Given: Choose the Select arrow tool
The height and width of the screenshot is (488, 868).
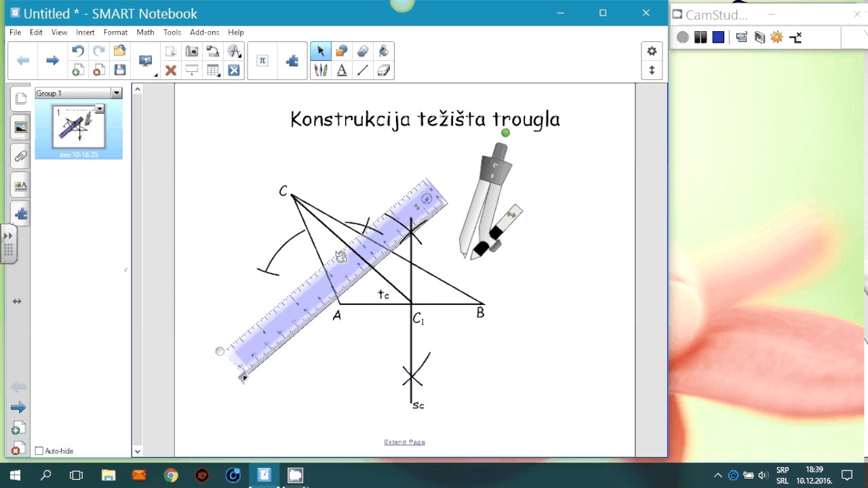Looking at the screenshot, I should point(321,51).
